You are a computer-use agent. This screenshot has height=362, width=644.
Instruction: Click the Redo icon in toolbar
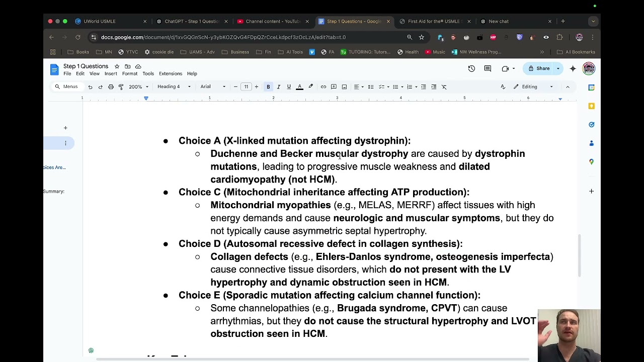(x=100, y=87)
